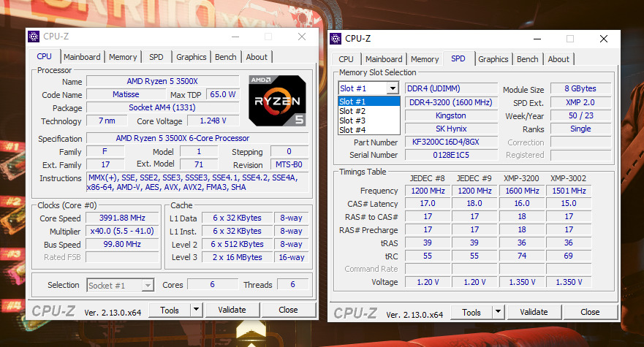Viewport: 644px width, 347px height.
Task: Choose Slot #3 in the memory slot list
Action: [369, 121]
